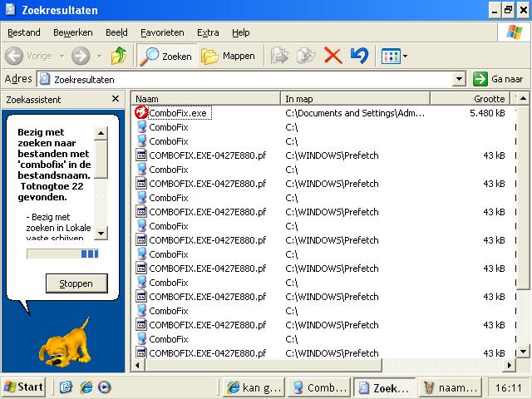Click the Zoekresultaten icon in address bar
Image resolution: width=532 pixels, height=399 pixels.
44,79
